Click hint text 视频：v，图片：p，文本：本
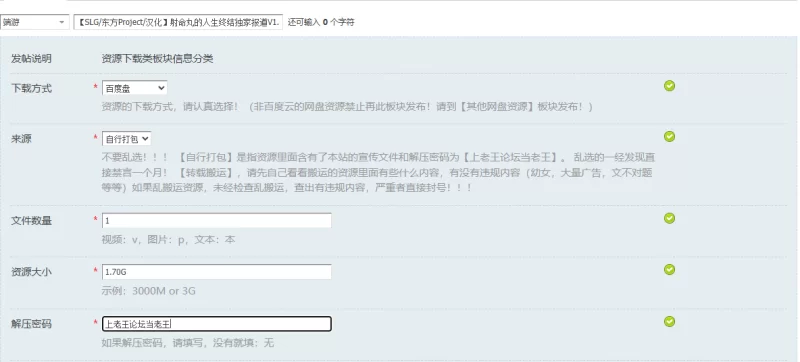The image size is (800, 362). [168, 239]
